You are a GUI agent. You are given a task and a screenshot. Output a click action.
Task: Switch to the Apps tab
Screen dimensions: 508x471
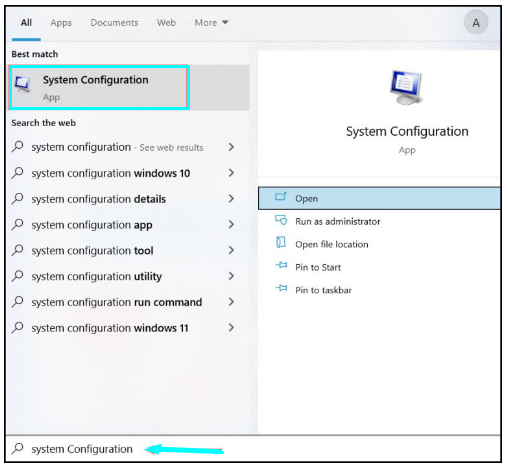[61, 23]
